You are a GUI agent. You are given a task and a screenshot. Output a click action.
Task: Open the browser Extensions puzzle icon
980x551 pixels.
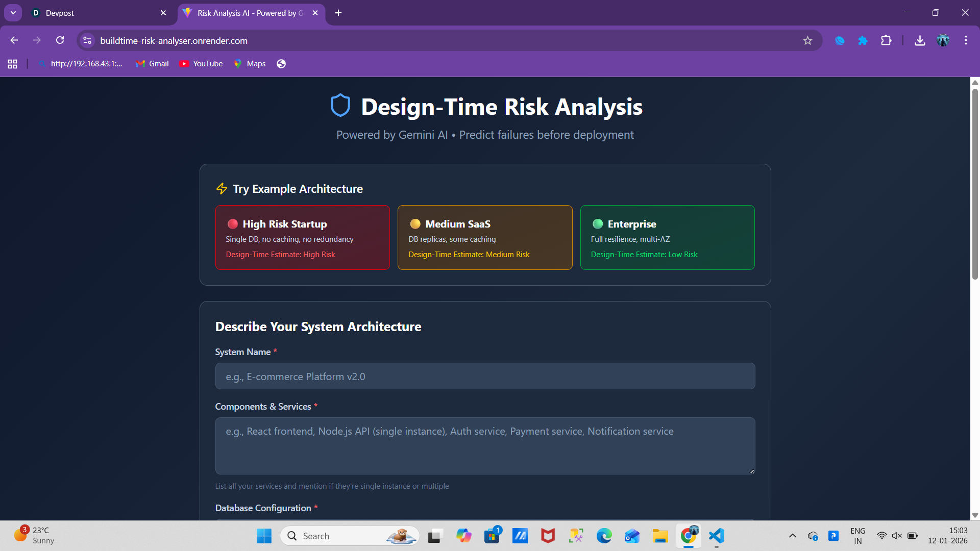pos(886,40)
